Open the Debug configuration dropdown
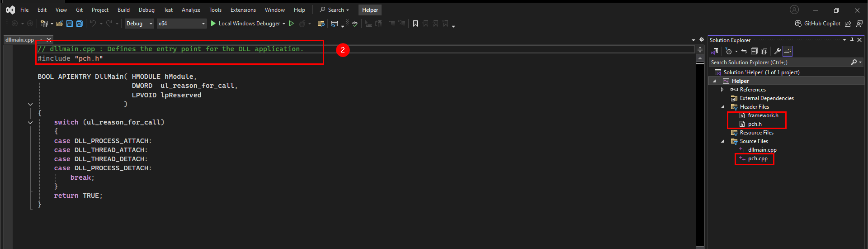 tap(139, 24)
